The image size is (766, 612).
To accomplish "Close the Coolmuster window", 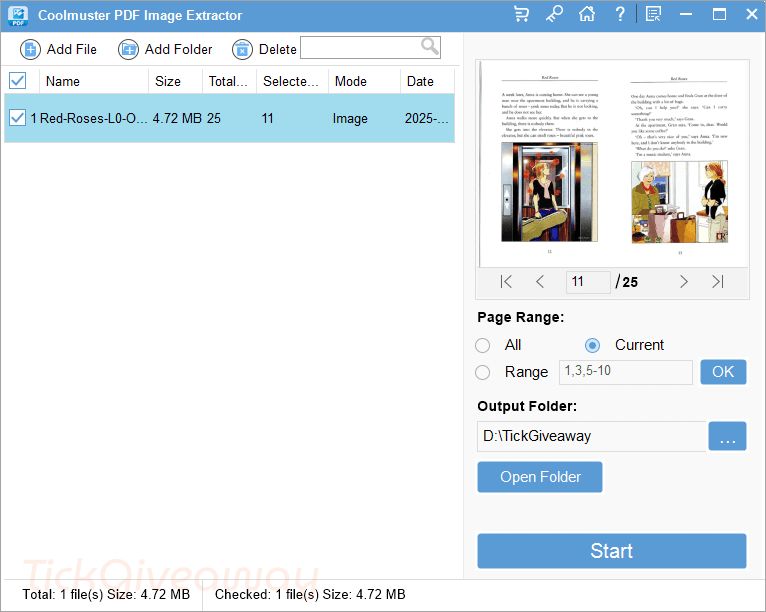I will point(752,14).
